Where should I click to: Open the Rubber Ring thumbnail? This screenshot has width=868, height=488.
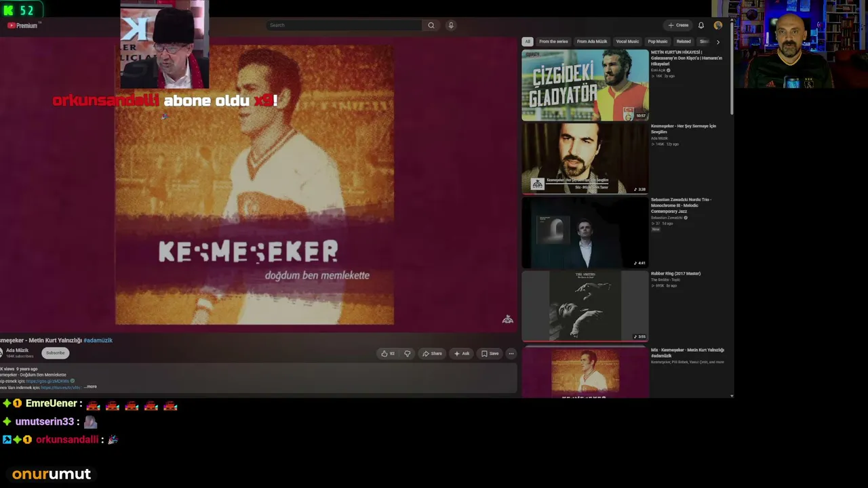[x=585, y=306]
